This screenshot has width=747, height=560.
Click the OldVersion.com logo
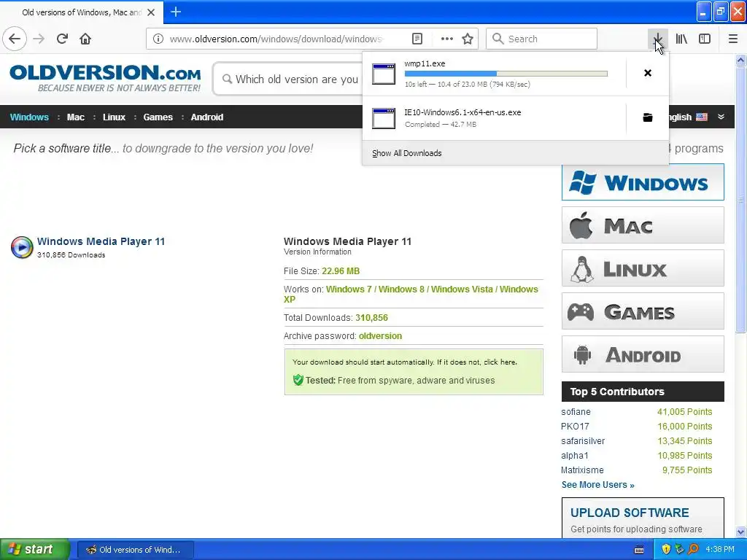tap(105, 78)
